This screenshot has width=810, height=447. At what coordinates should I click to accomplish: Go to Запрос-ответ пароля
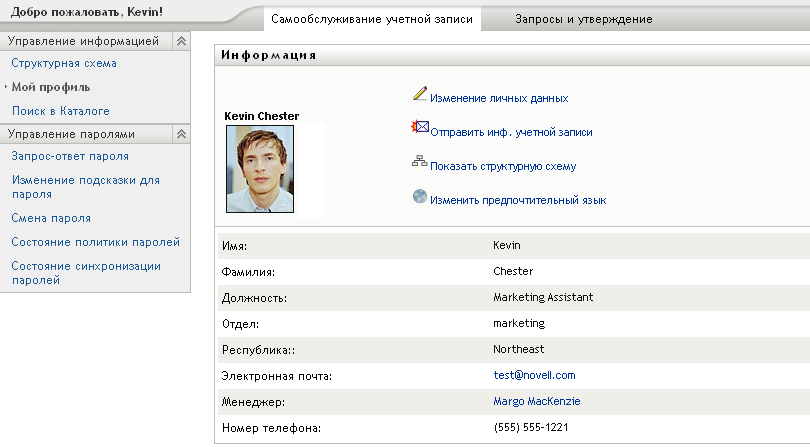click(x=69, y=156)
